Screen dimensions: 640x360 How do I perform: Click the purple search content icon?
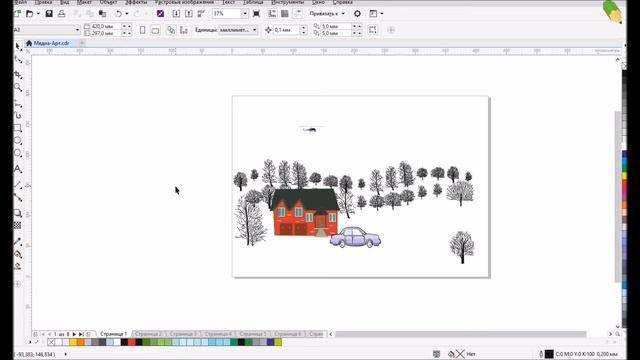pyautogui.click(x=160, y=13)
